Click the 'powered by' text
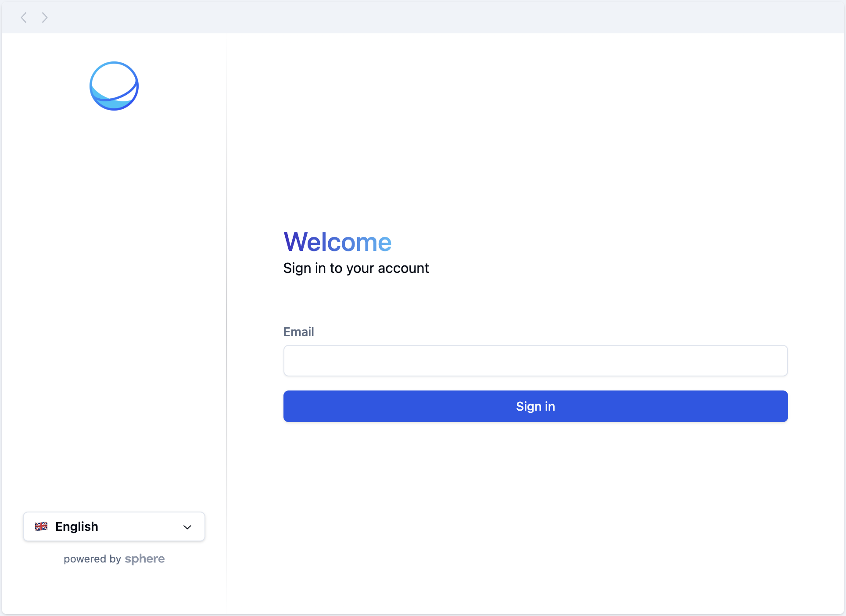846x616 pixels. [92, 559]
